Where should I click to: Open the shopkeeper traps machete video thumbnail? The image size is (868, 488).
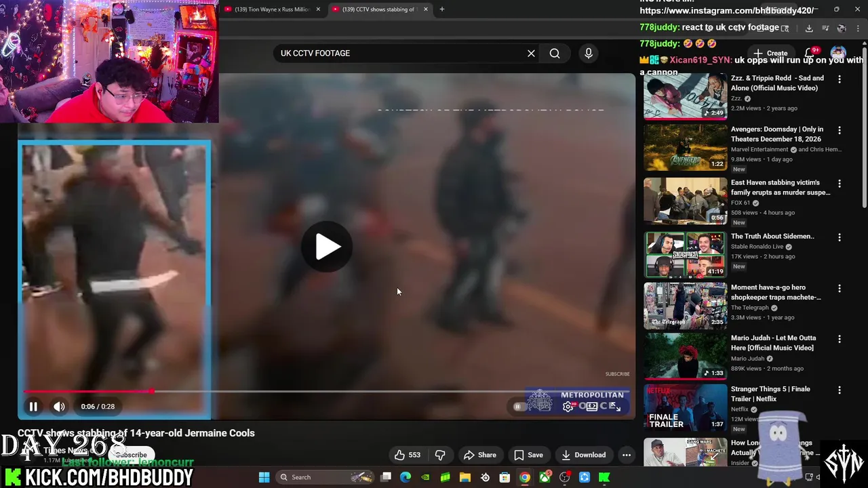coord(685,306)
